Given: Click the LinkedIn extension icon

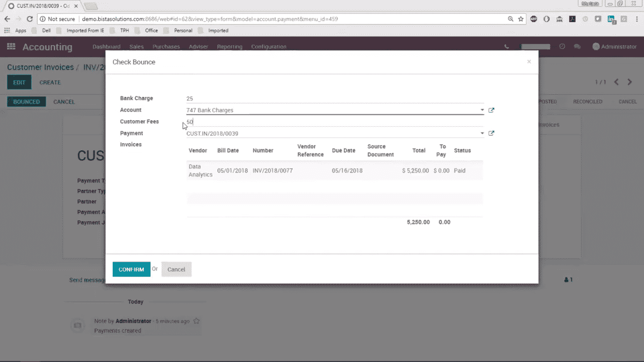Looking at the screenshot, I should coord(611,19).
